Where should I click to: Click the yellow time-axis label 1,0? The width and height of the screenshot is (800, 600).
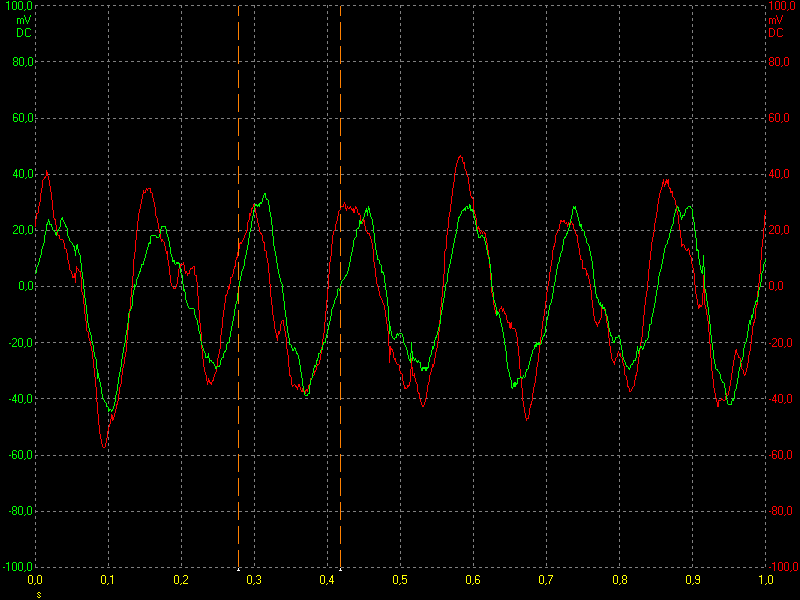click(766, 580)
